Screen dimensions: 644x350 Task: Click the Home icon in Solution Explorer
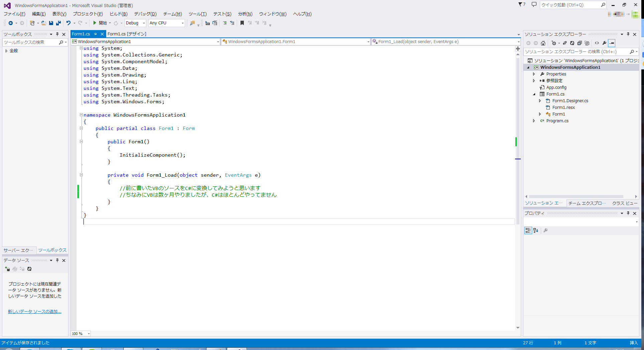(543, 43)
